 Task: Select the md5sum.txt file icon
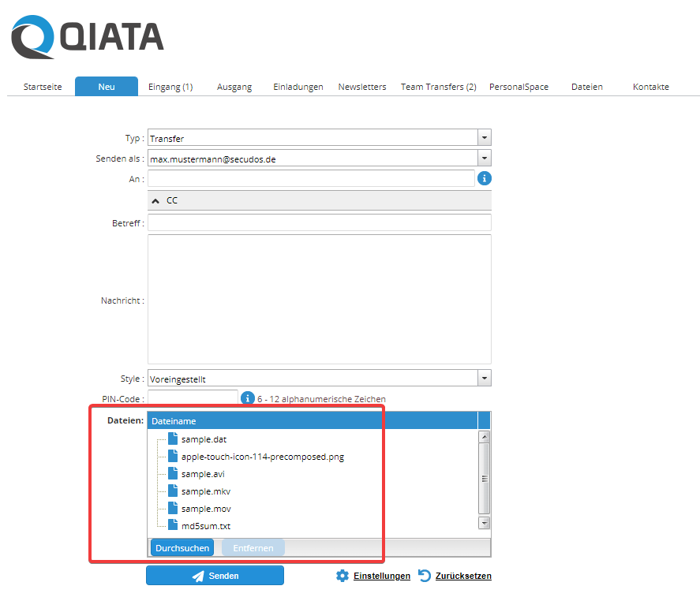pos(173,526)
